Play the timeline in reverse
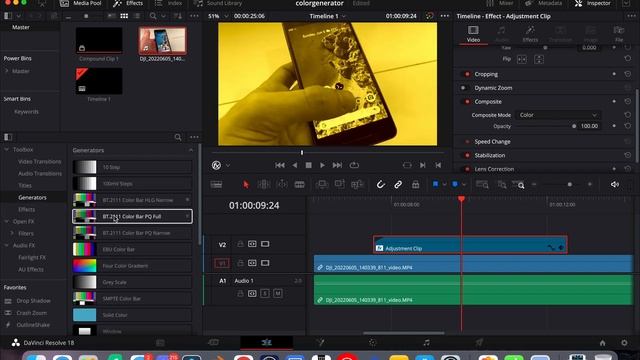The width and height of the screenshot is (640, 360). 295,165
